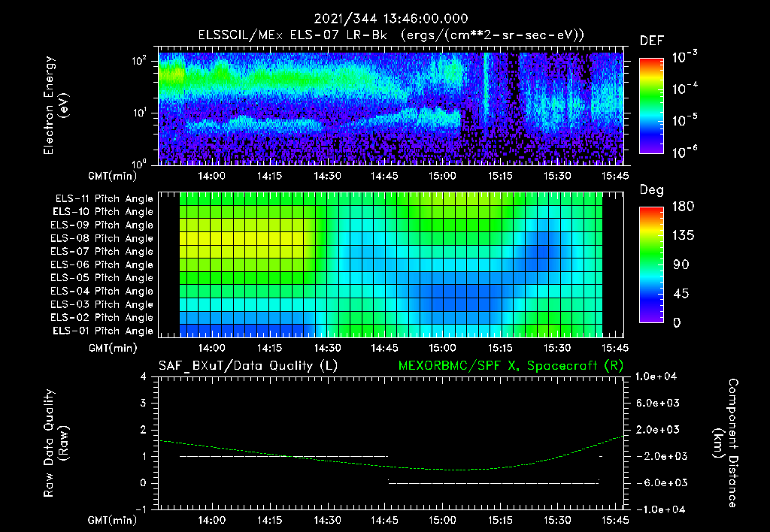Select the ELS-10 Pitch Angle row label
This screenshot has height=532, width=770.
tap(103, 212)
